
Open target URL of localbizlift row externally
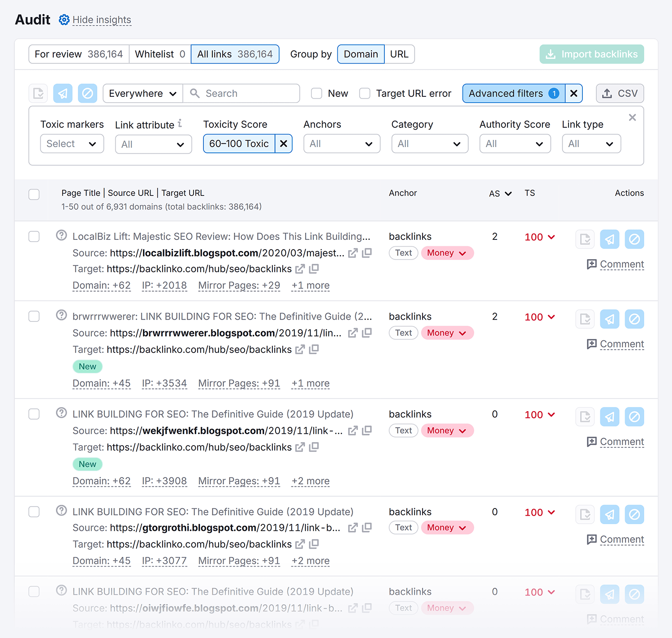[300, 269]
